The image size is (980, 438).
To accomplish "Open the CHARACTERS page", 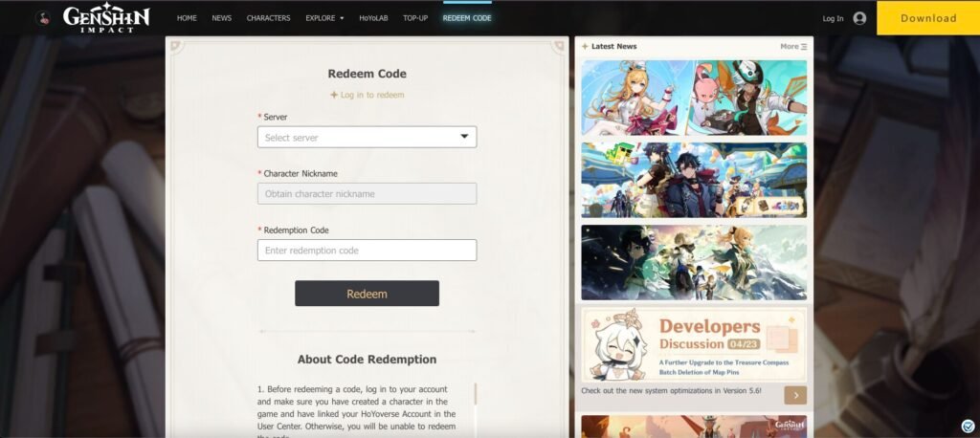I will [268, 18].
